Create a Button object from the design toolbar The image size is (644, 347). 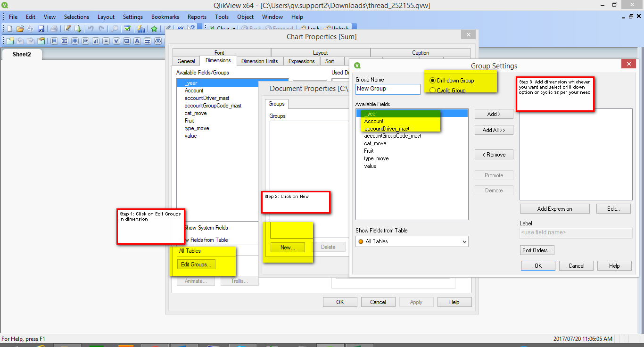(x=127, y=41)
